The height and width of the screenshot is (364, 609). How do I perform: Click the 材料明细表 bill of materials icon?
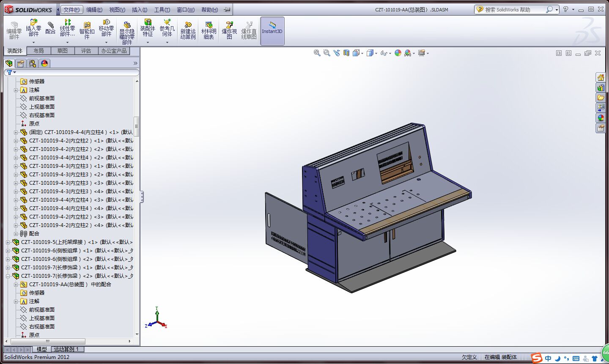[208, 30]
